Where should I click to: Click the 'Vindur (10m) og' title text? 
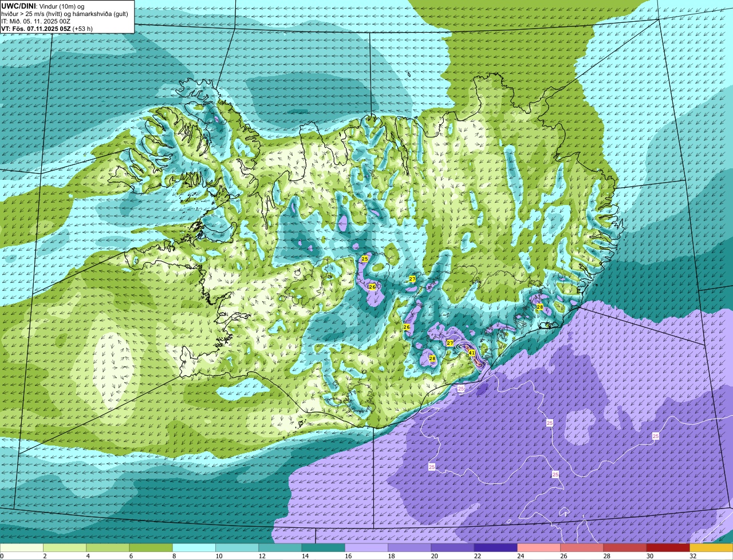pyautogui.click(x=61, y=6)
